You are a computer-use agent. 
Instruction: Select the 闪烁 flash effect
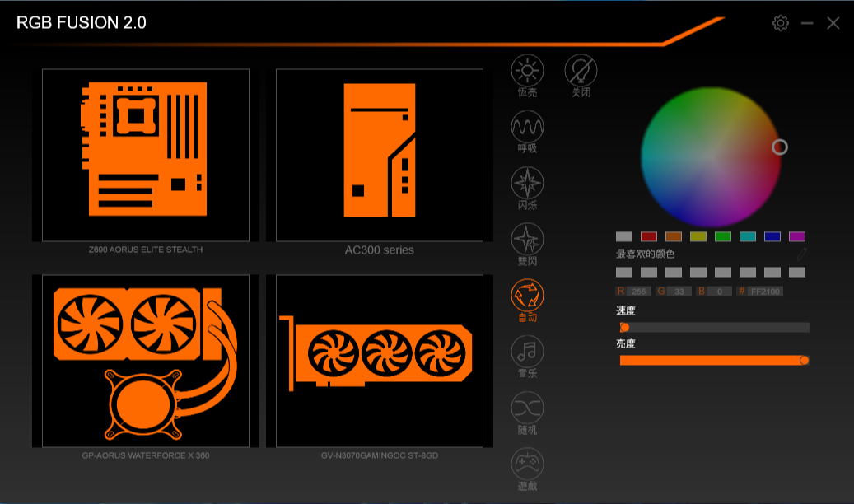pos(527,183)
